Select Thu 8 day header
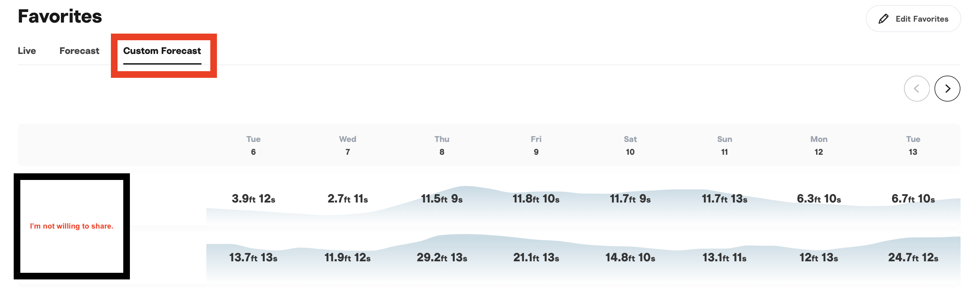This screenshot has width=980, height=298. (x=442, y=145)
